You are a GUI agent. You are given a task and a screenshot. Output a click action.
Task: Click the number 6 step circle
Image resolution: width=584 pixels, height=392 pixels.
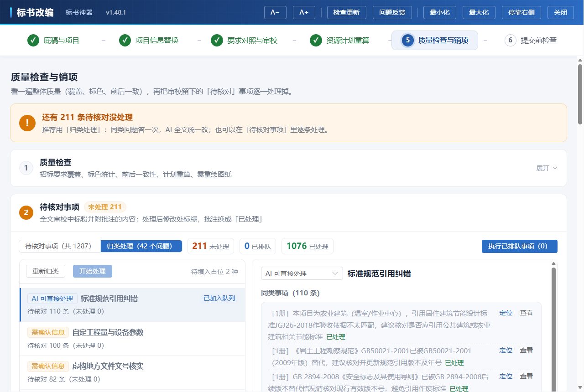point(511,40)
